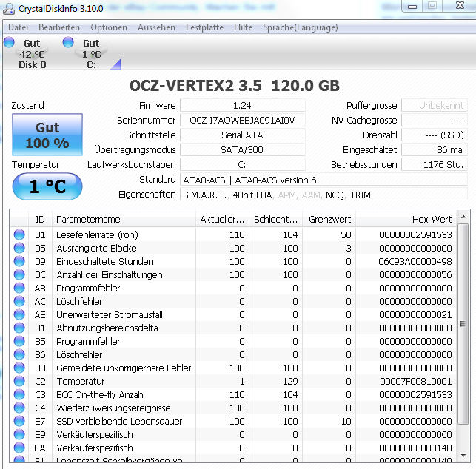The height and width of the screenshot is (469, 476).
Task: Sort by Parametername column header
Action: 124,219
